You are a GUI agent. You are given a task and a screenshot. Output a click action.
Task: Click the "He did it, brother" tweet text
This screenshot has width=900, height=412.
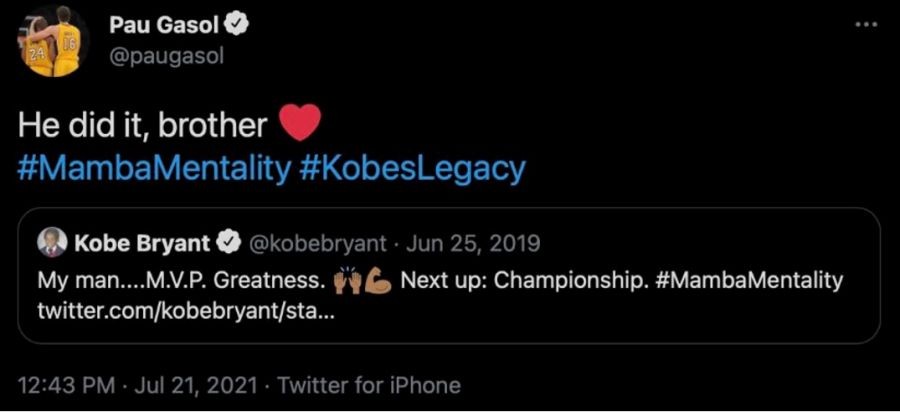(143, 125)
